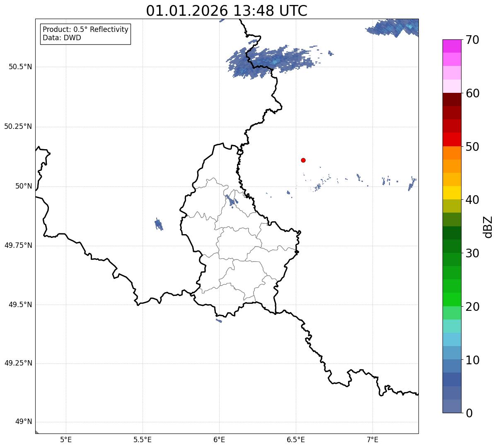Click the 5°E longitude label
498x448 pixels.
(x=66, y=440)
